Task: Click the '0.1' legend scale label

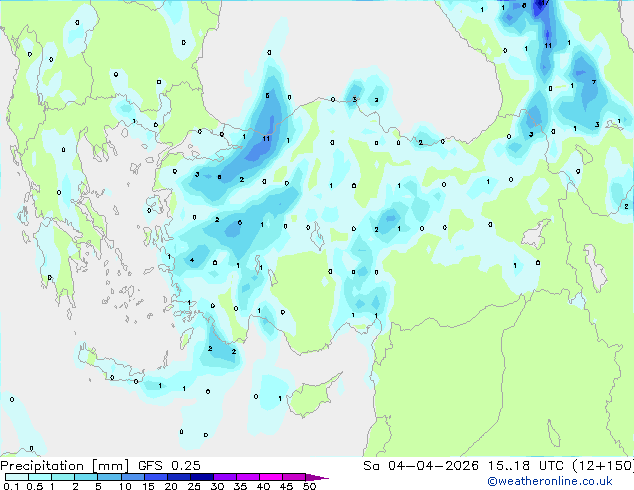Action: coord(11,486)
